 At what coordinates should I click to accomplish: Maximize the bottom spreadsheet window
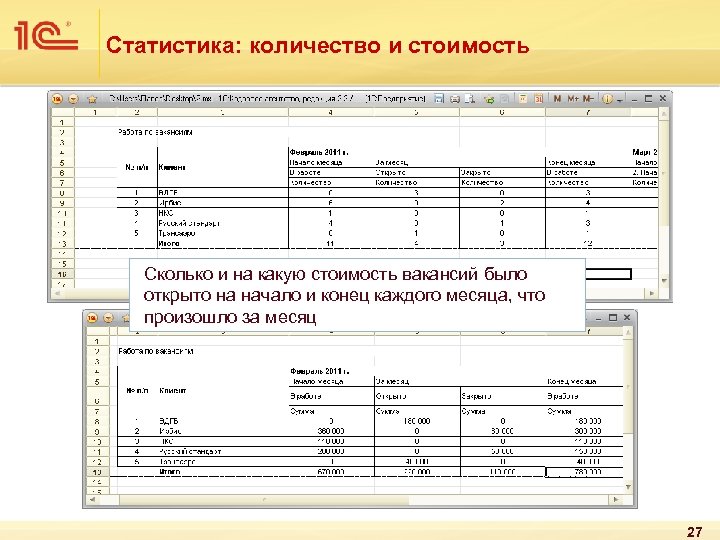click(x=613, y=317)
